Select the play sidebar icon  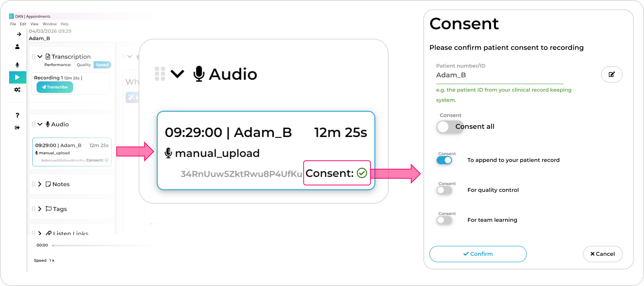[x=17, y=77]
